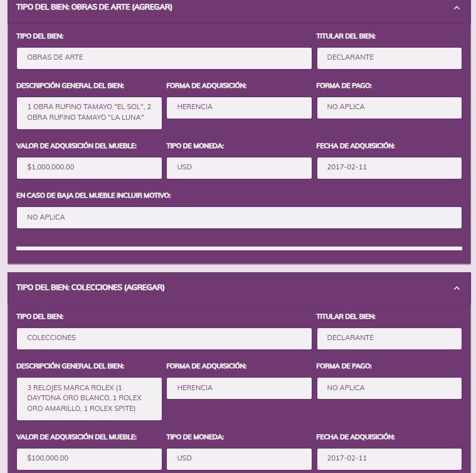The image size is (476, 473).
Task: Collapse the Obras de Arte section chevron
Action: pyautogui.click(x=457, y=8)
